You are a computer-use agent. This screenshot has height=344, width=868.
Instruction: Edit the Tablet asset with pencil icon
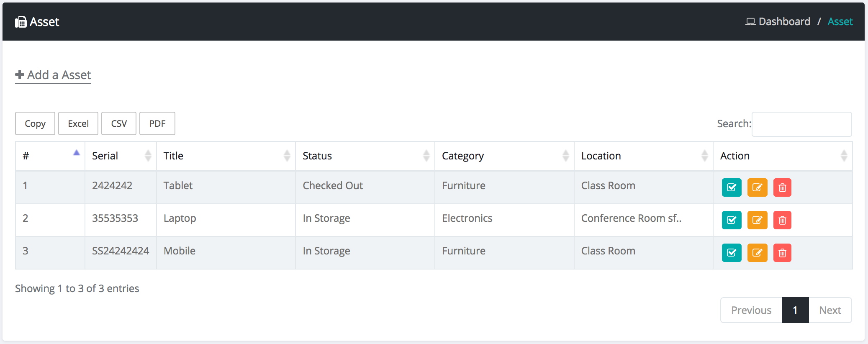(757, 187)
